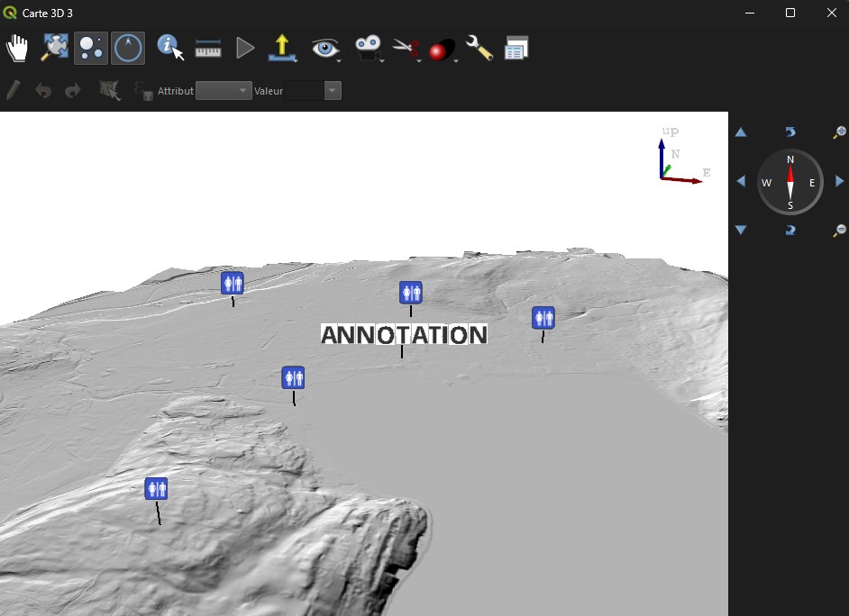Toggle on-screen navigation controls button
The image size is (849, 616).
pos(91,48)
